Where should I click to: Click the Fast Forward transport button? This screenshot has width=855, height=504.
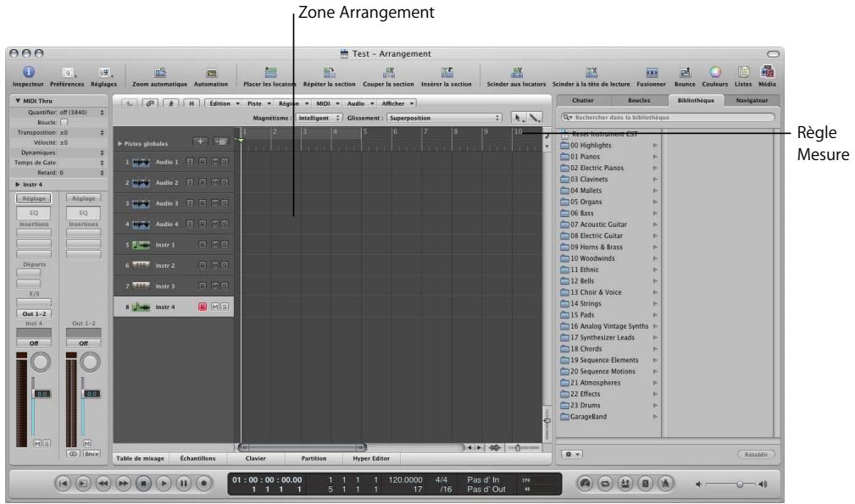[123, 484]
